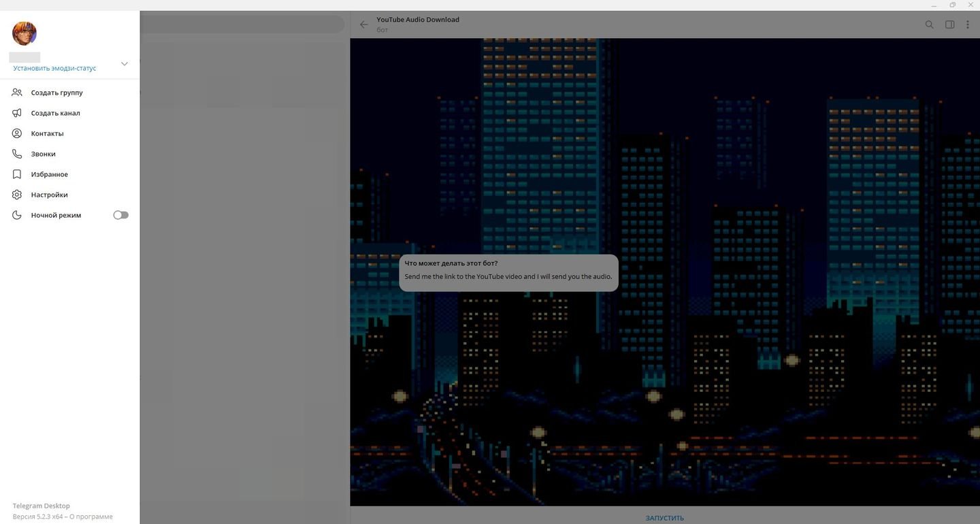Image resolution: width=980 pixels, height=524 pixels.
Task: Click the Установить эмодзи-статус link
Action: pos(54,68)
